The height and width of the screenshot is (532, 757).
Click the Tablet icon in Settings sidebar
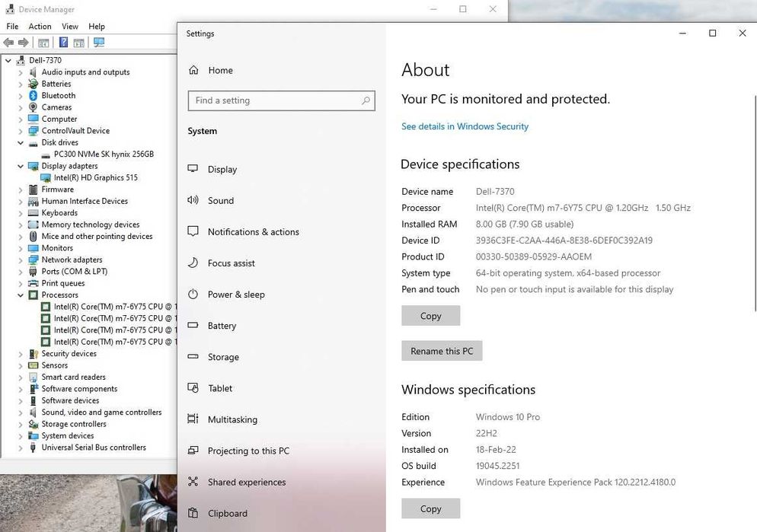[193, 388]
